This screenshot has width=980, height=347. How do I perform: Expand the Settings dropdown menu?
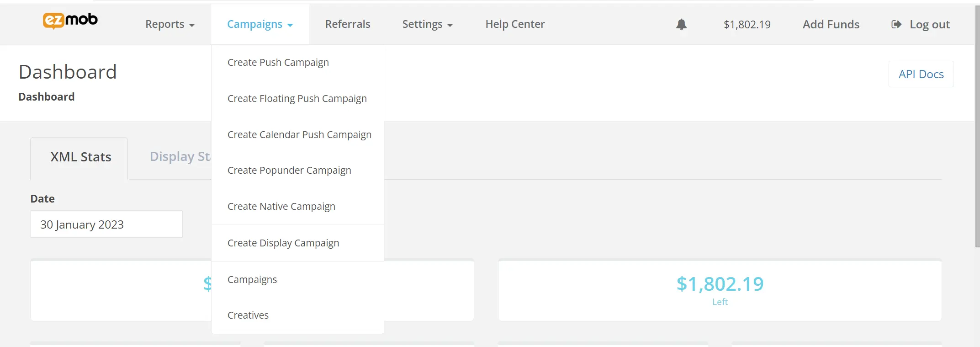click(427, 24)
